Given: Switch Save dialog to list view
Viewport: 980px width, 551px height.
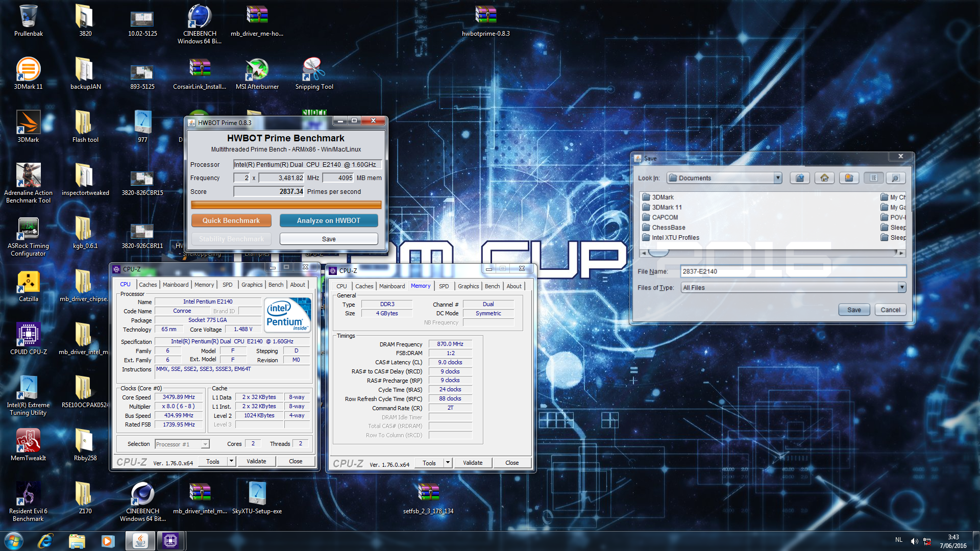Looking at the screenshot, I should (x=873, y=178).
